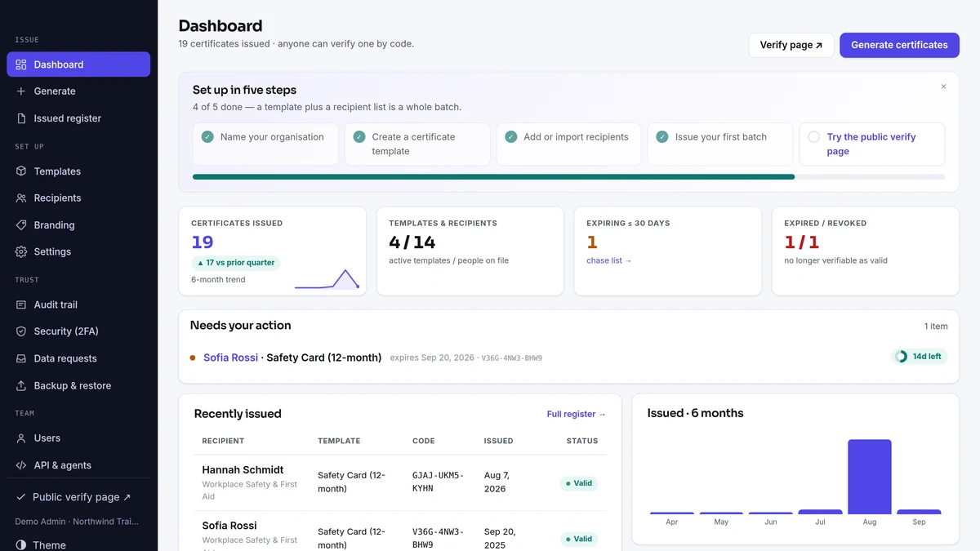Click the orange dot before Sofia Rossi
The image size is (980, 551).
coord(193,358)
